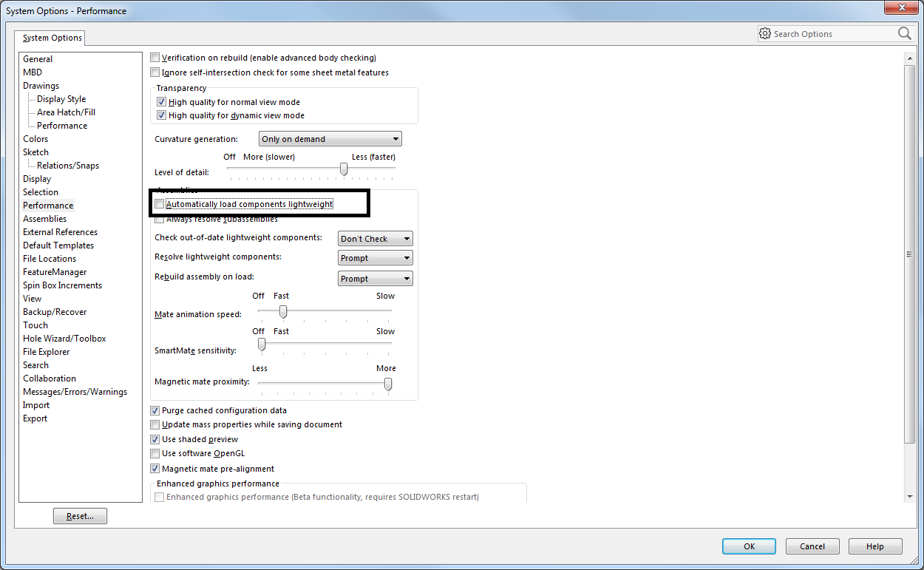924x570 pixels.
Task: Enable Use software OpenGL option
Action: pos(155,453)
